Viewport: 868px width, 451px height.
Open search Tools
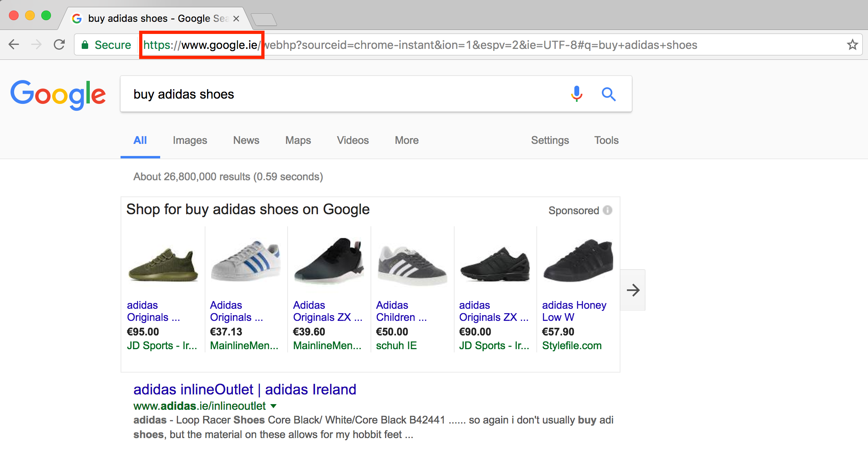coord(606,140)
